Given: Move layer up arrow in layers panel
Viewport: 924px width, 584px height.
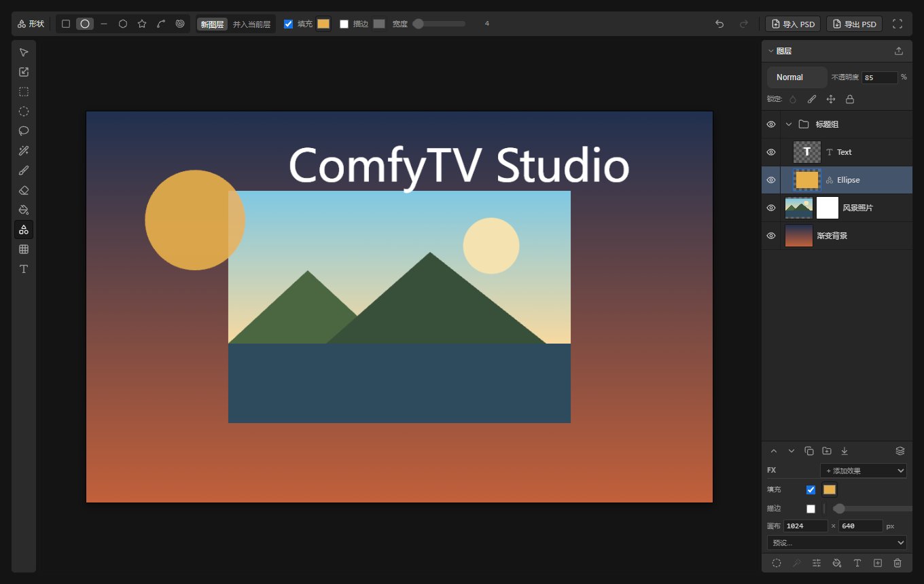Looking at the screenshot, I should coord(774,451).
